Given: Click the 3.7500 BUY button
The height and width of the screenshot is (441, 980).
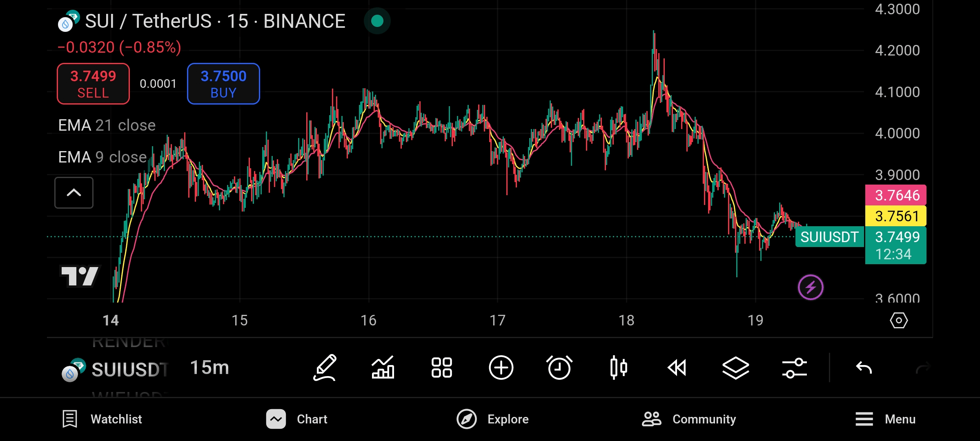Looking at the screenshot, I should [223, 84].
